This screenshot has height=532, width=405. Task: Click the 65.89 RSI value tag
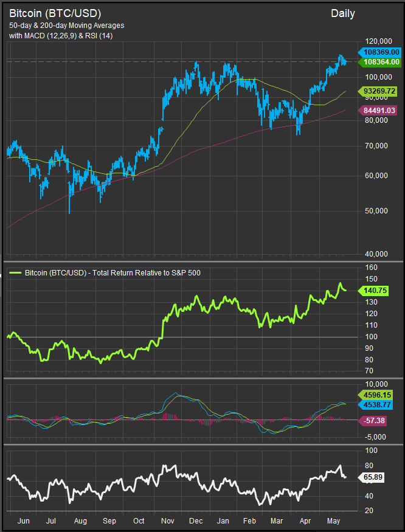372,477
